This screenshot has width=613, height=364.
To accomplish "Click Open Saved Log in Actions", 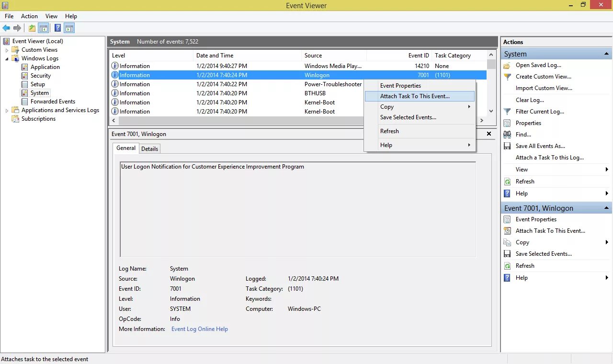I will coord(538,65).
